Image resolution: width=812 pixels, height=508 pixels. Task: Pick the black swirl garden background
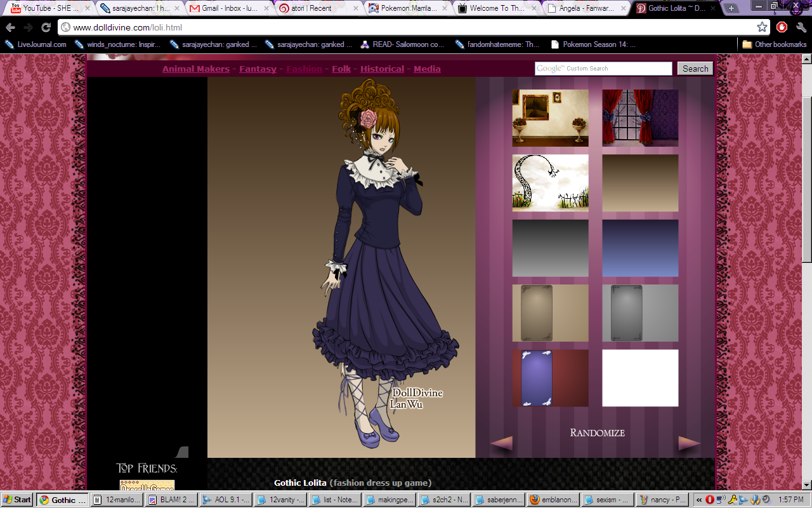click(x=550, y=183)
